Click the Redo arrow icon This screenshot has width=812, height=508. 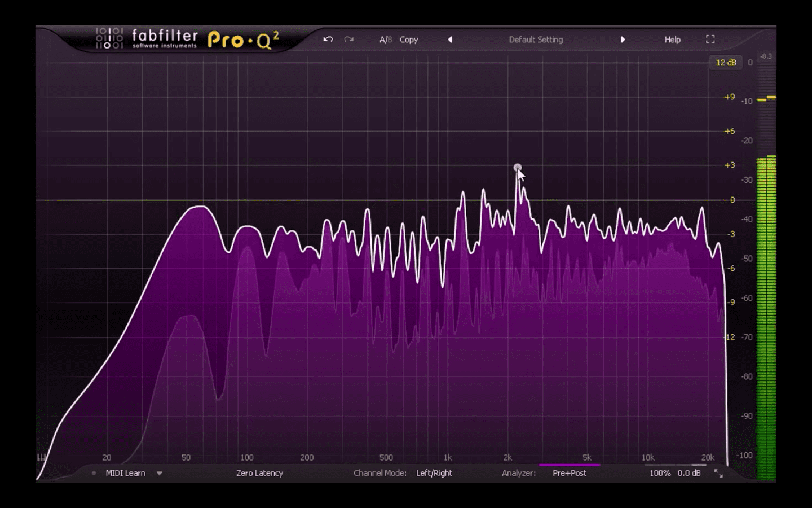[x=349, y=40]
